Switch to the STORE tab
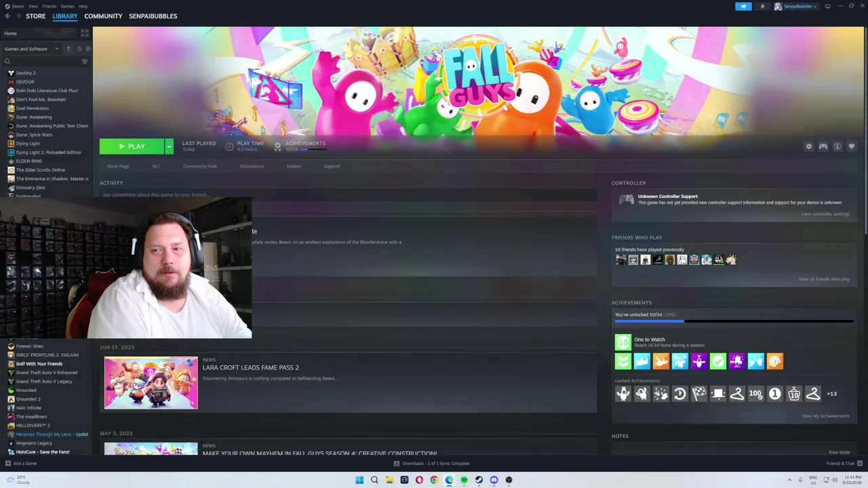Viewport: 868px width, 488px height. point(36,16)
